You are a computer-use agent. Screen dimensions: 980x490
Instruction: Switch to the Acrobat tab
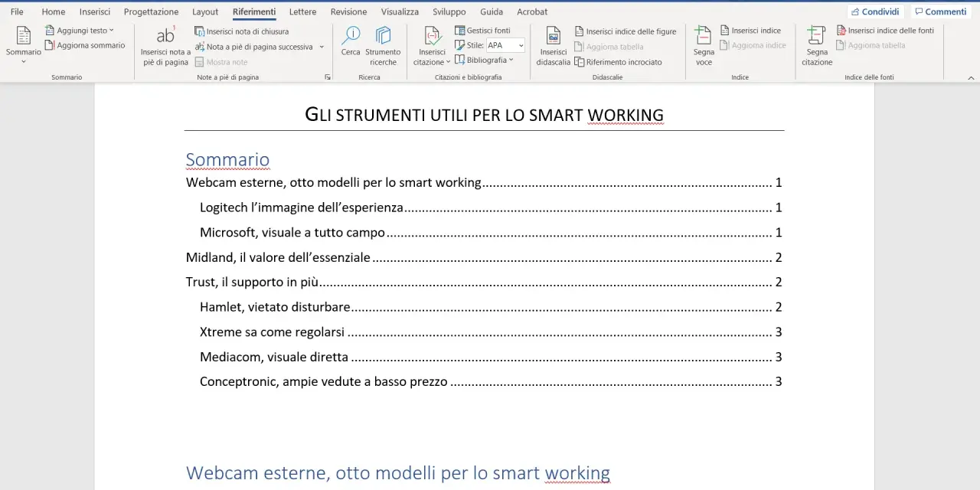532,11
